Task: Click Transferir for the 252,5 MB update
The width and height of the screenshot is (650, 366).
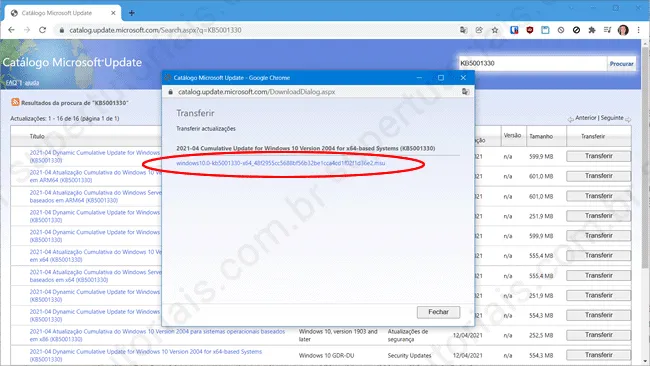Action: [x=599, y=335]
